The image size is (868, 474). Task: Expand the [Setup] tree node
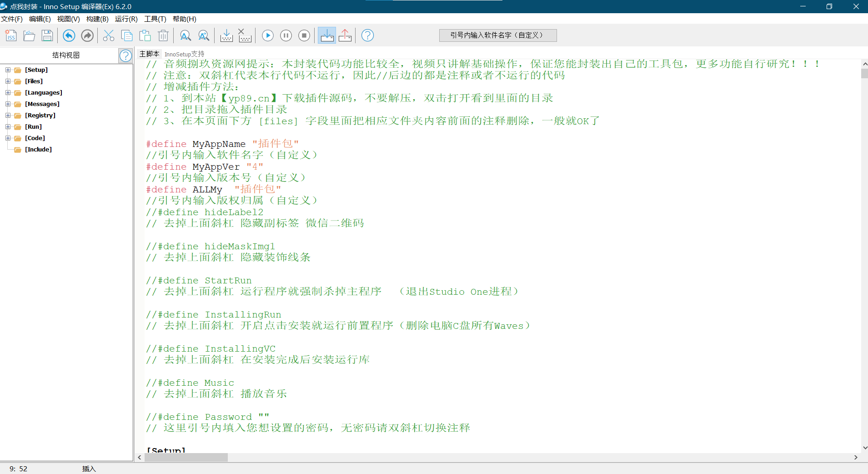click(8, 70)
